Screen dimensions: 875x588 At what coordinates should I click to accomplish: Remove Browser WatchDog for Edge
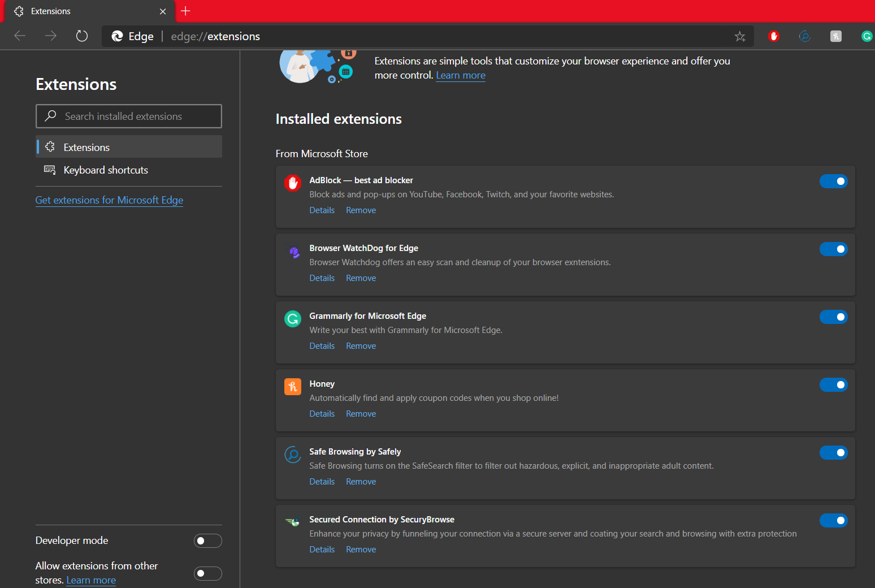[361, 278]
